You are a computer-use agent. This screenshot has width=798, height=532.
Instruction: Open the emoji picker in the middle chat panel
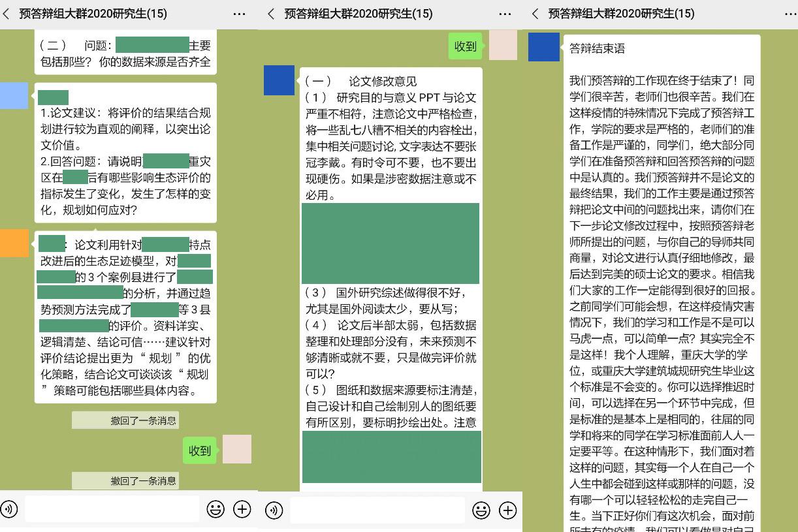coord(481,510)
